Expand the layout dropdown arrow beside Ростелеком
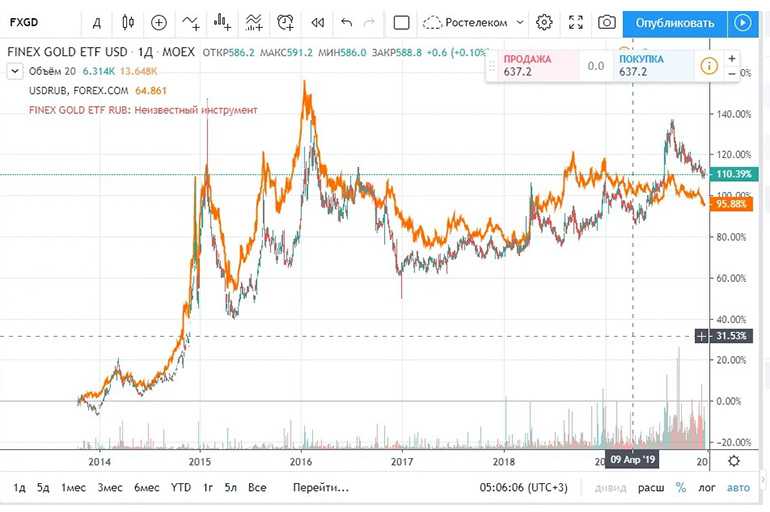Screen dimensions: 770x512 pyautogui.click(x=520, y=23)
